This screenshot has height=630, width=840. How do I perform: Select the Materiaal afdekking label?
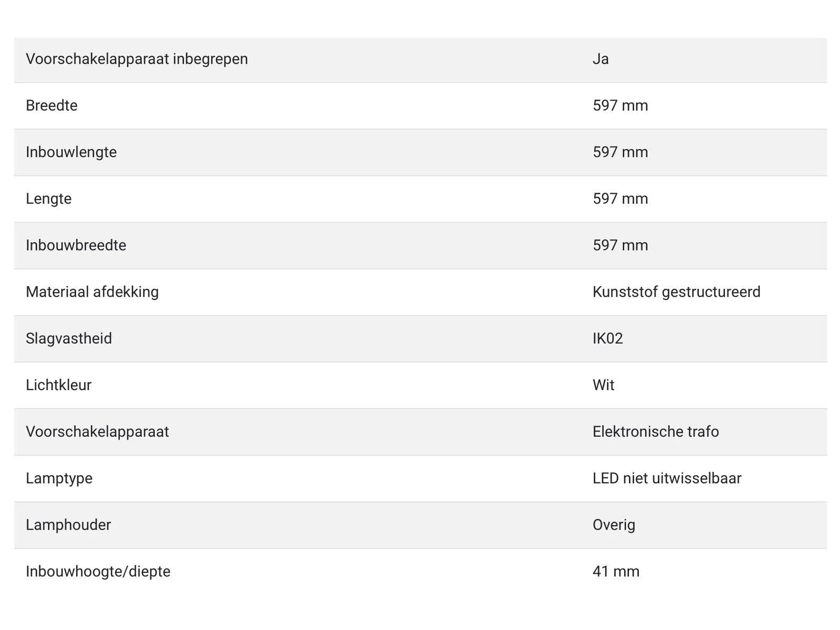pos(92,292)
